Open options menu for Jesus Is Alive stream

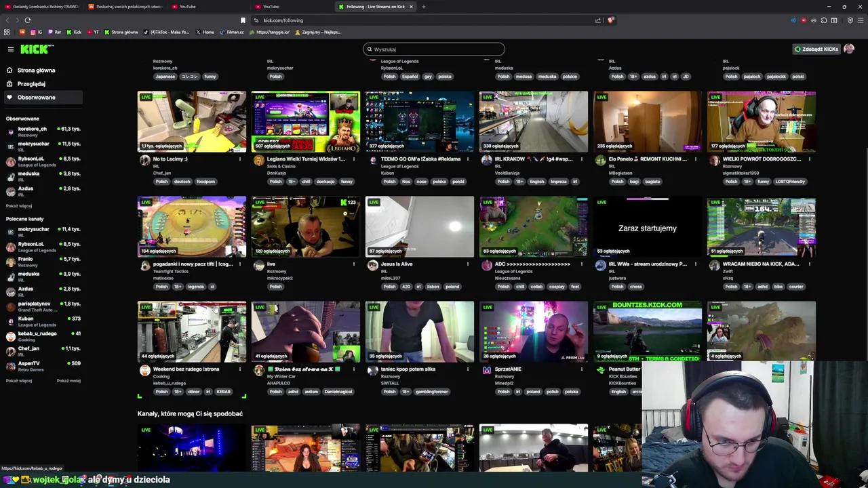(x=467, y=264)
